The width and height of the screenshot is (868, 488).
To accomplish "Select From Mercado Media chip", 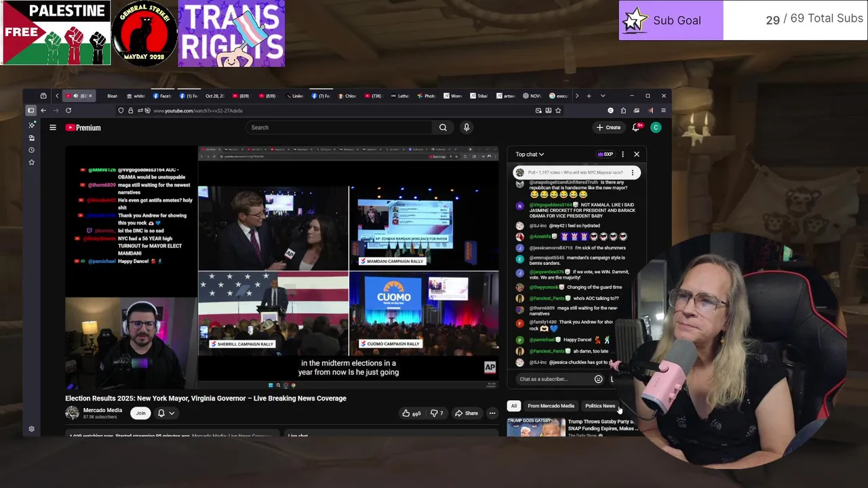I will coord(551,406).
